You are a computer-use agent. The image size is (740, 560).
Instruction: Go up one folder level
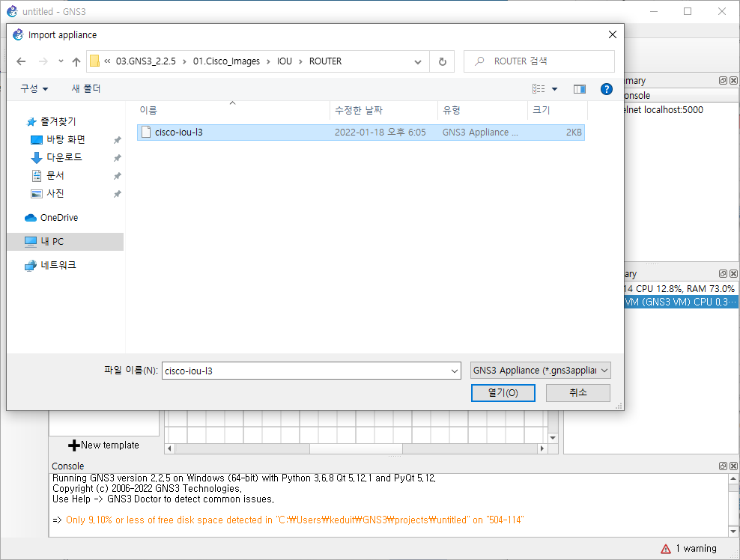(x=76, y=61)
